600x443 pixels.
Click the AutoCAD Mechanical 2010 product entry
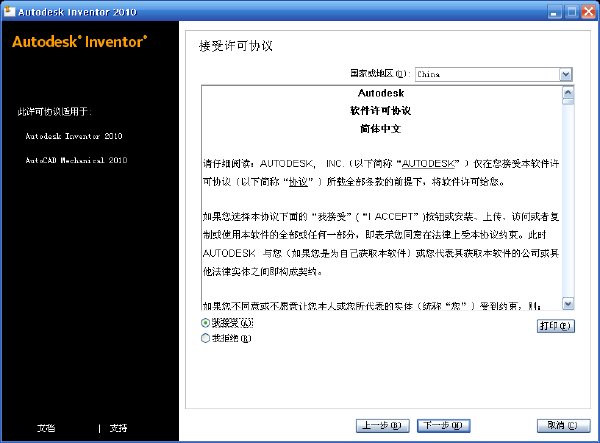point(76,160)
